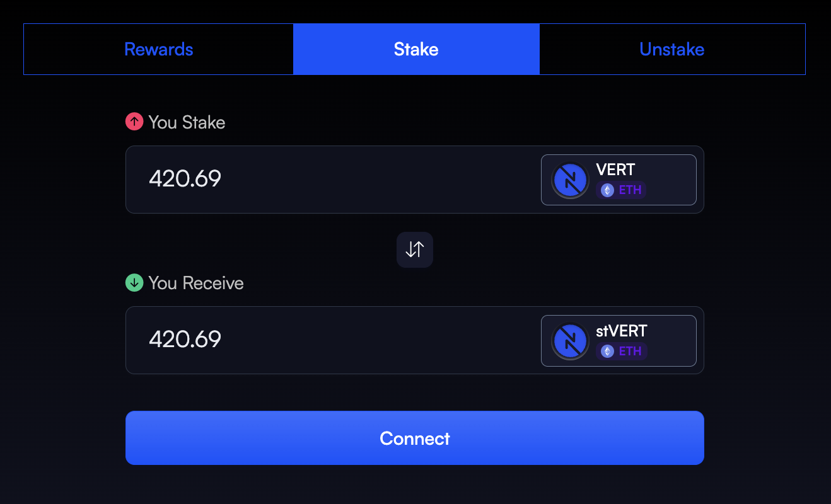Click the Ethereum icon under stVERT

[607, 351]
